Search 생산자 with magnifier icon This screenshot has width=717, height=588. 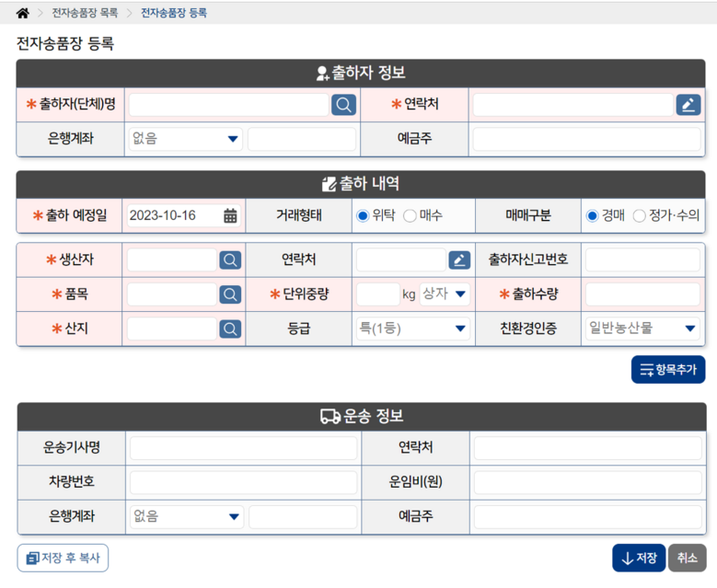[x=230, y=260]
